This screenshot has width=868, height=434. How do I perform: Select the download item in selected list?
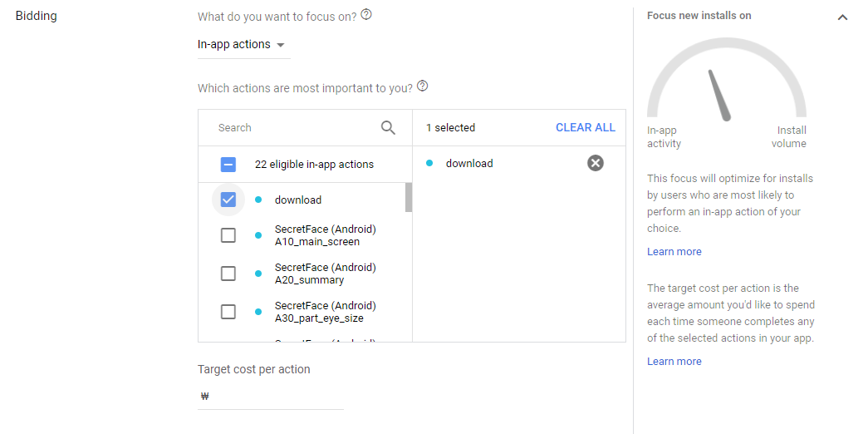(469, 164)
